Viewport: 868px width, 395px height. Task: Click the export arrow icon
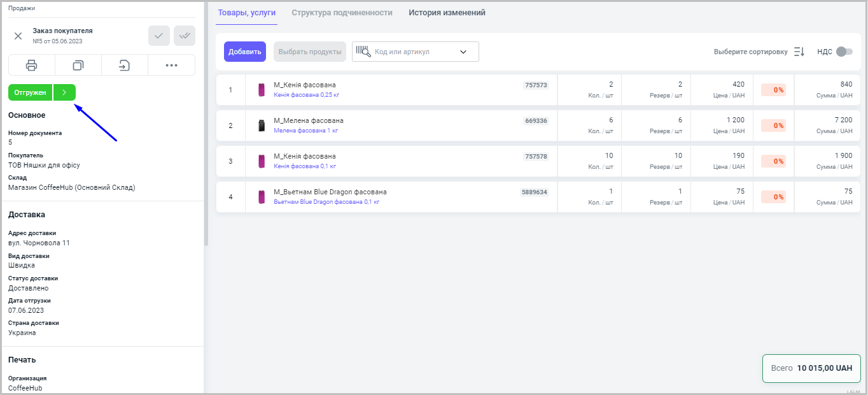[x=125, y=65]
